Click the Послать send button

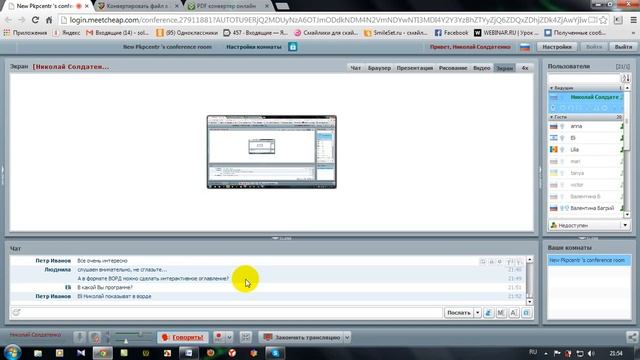coord(458,313)
